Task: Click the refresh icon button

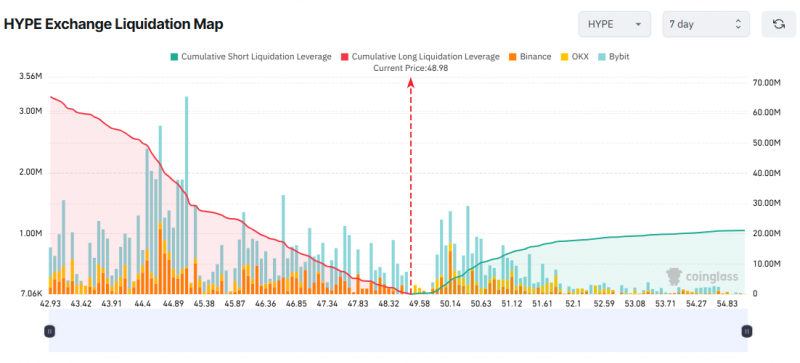Action: pyautogui.click(x=779, y=24)
